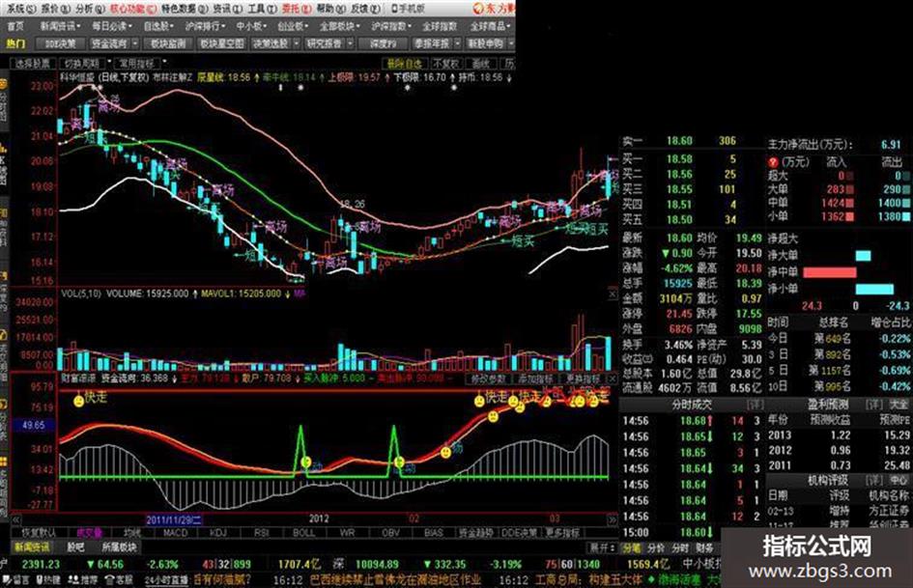Open the 分析(A) menu

pos(90,9)
